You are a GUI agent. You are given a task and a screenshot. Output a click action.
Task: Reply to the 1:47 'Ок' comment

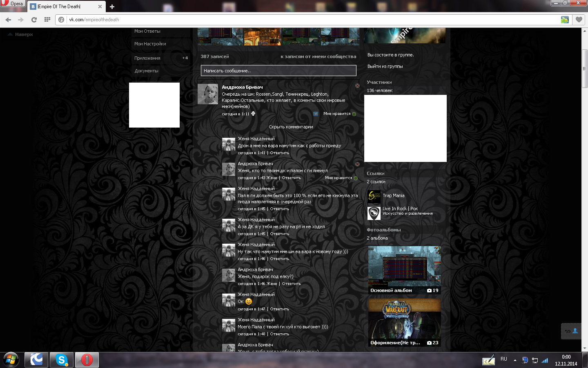coord(279,309)
